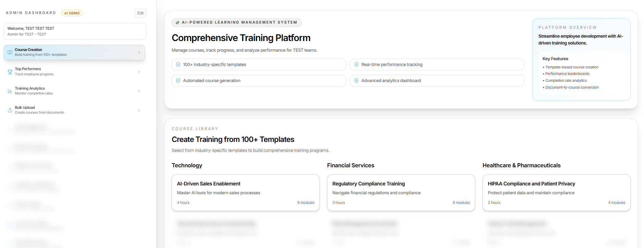Expand the Bulk Upload chevron arrow

[x=139, y=110]
